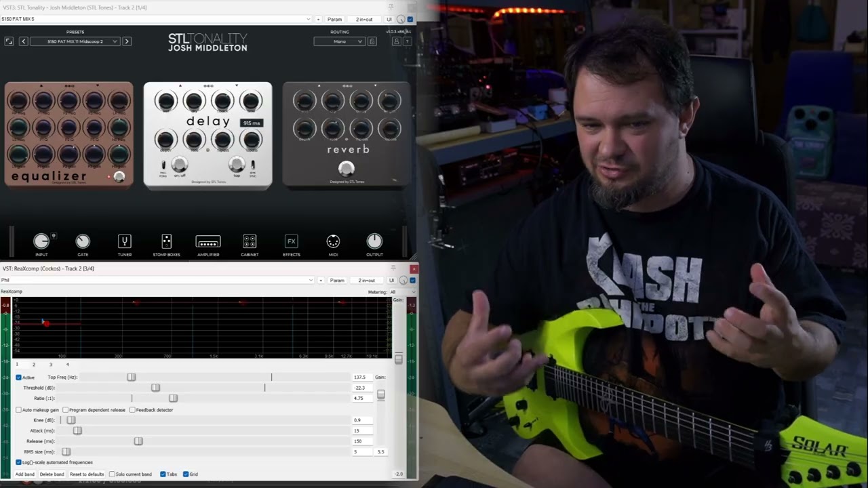Viewport: 868px width, 488px height.
Task: Click the 2 in+out button in ReaXcomp window
Action: tap(367, 280)
